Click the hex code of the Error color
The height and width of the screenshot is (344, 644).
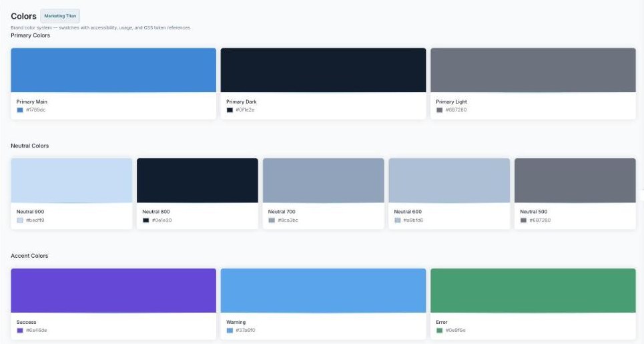click(456, 331)
